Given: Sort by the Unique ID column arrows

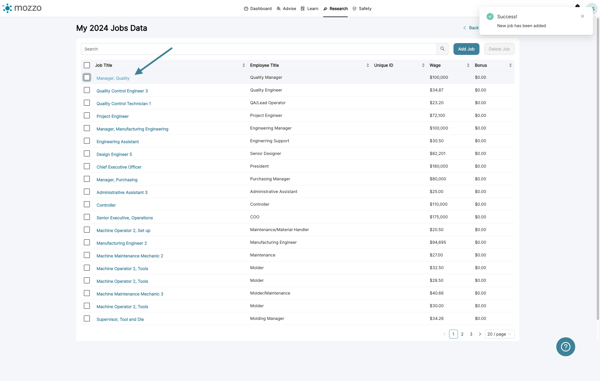Looking at the screenshot, I should pos(423,65).
